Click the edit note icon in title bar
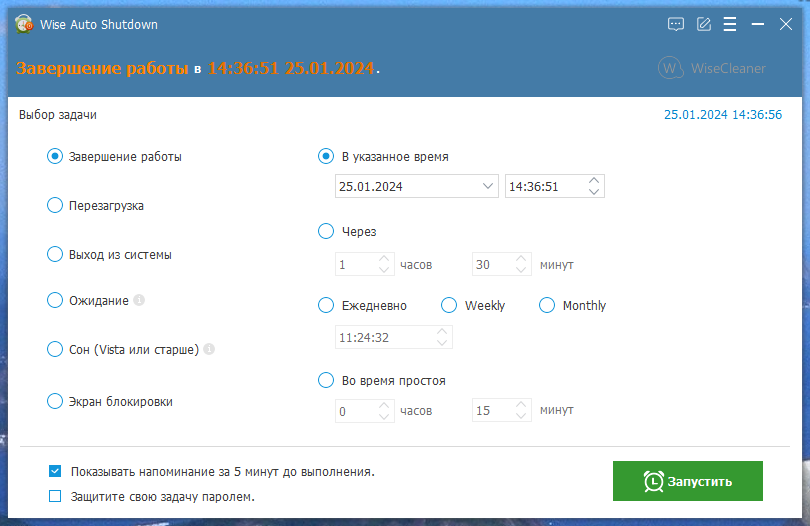The width and height of the screenshot is (810, 526). click(x=704, y=24)
